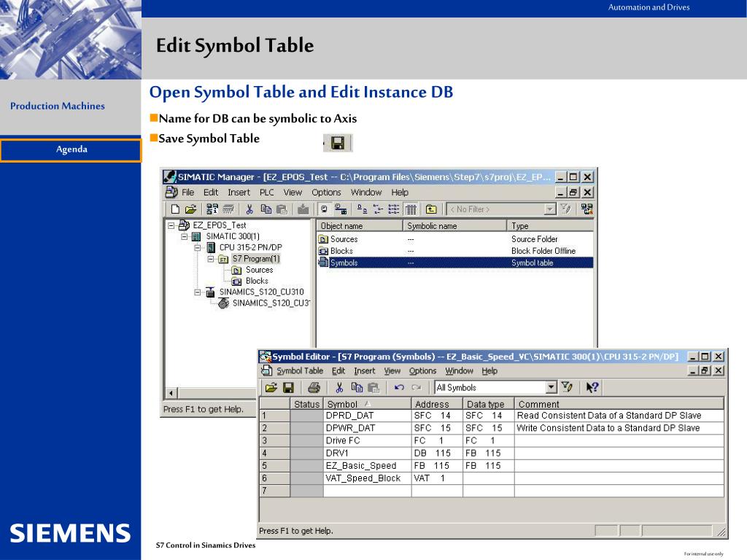Image resolution: width=747 pixels, height=560 pixels.
Task: Click Print icon in Symbol Editor toolbar
Action: pyautogui.click(x=314, y=388)
